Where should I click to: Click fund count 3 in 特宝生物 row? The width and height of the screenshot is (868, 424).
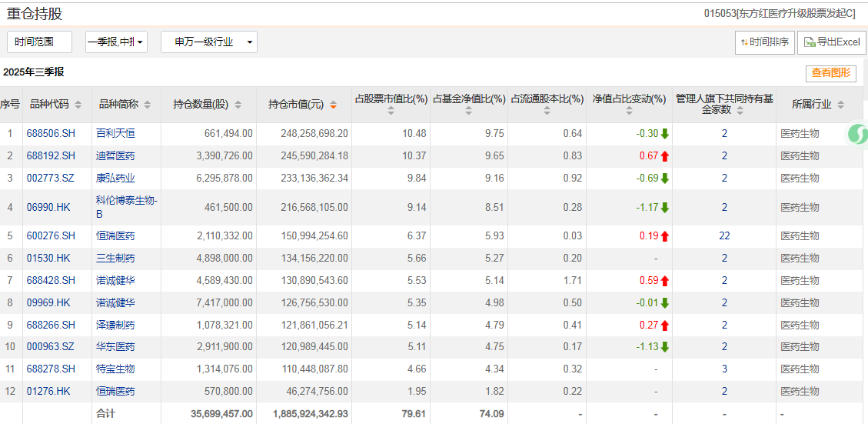pyautogui.click(x=724, y=369)
